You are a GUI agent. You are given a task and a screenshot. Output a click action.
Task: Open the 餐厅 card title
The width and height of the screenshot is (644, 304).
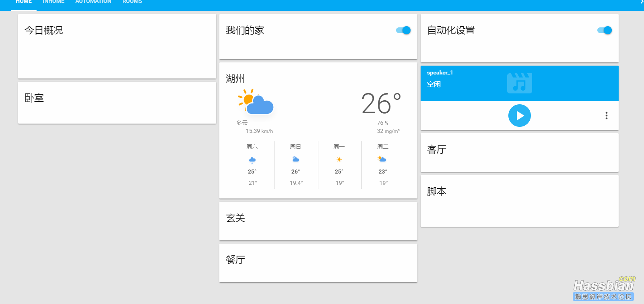[x=235, y=260]
